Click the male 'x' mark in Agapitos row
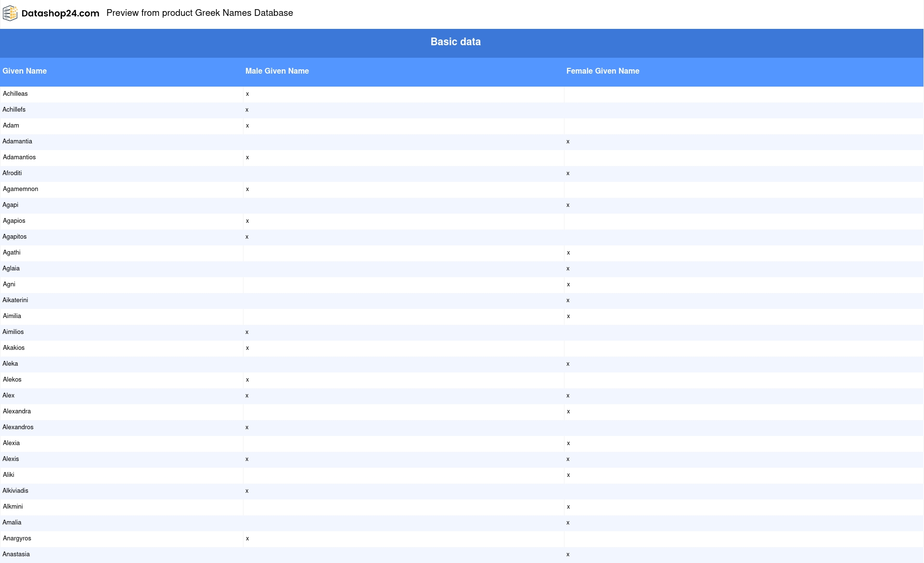This screenshot has height=563, width=924. tap(247, 237)
